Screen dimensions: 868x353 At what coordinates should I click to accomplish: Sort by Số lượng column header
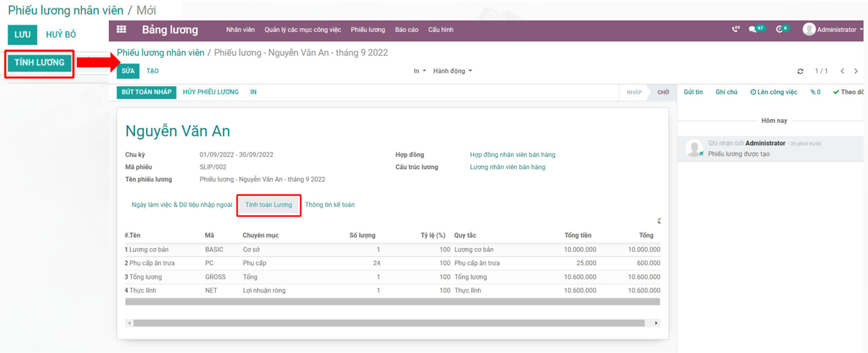362,235
